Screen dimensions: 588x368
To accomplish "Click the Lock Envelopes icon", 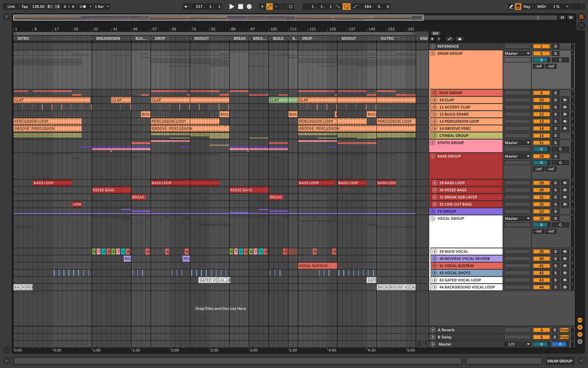I will click(460, 39).
